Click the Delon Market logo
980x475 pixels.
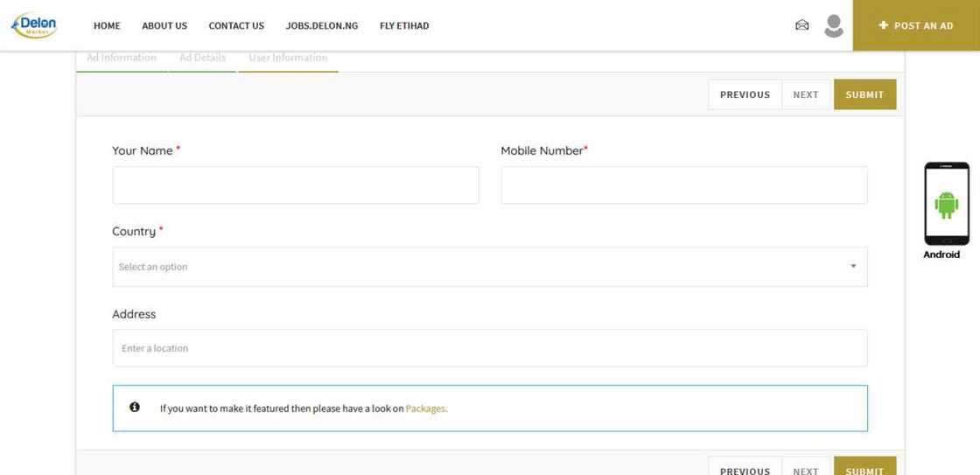pyautogui.click(x=34, y=25)
